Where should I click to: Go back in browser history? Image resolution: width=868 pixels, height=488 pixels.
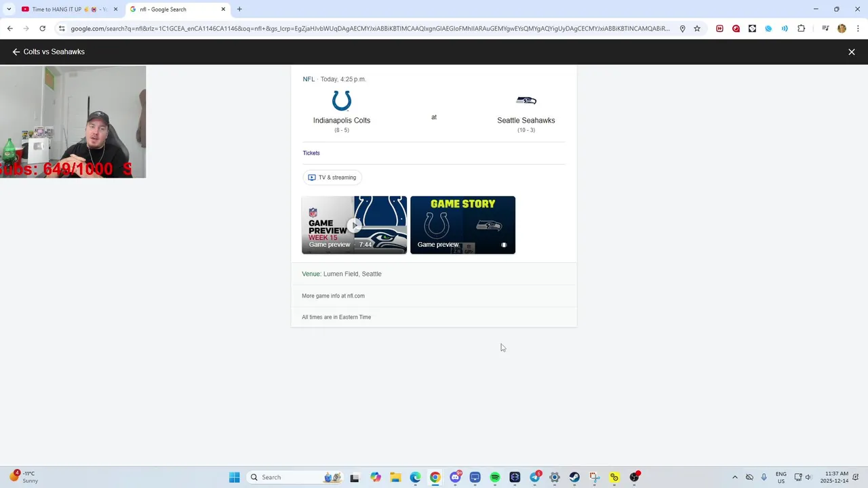click(x=9, y=28)
